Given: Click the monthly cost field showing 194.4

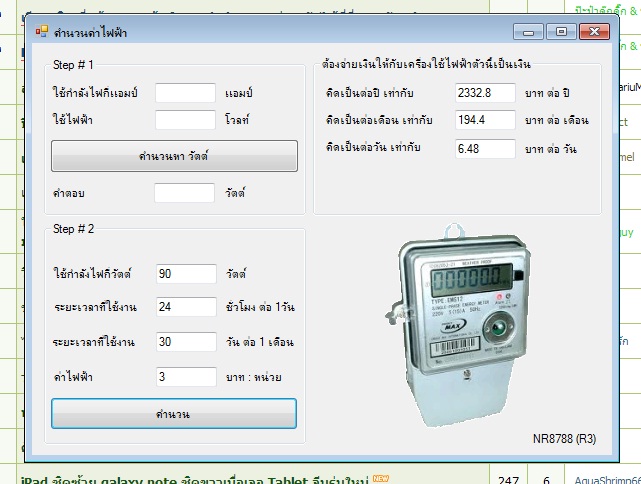Looking at the screenshot, I should coord(485,120).
